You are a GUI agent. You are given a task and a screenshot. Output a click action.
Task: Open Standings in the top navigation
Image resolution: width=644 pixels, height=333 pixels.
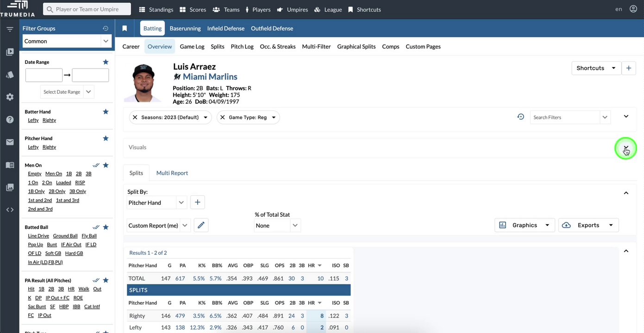click(x=156, y=9)
